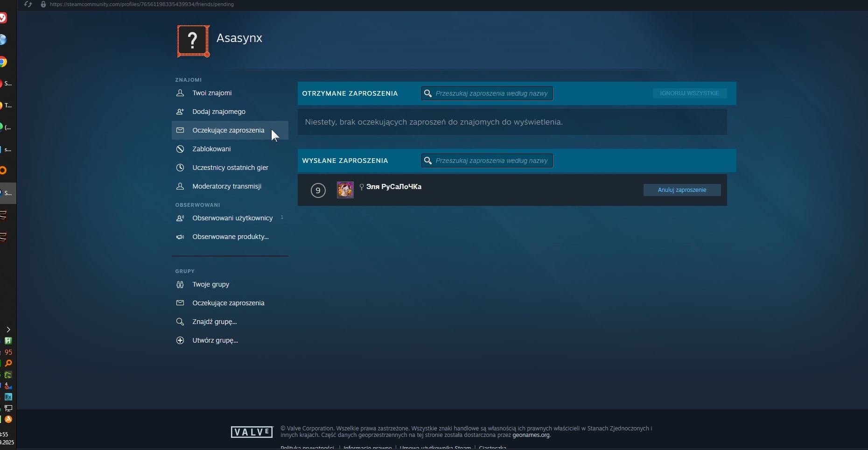Click the padlock site security icon
The image size is (868, 450).
[x=43, y=4]
